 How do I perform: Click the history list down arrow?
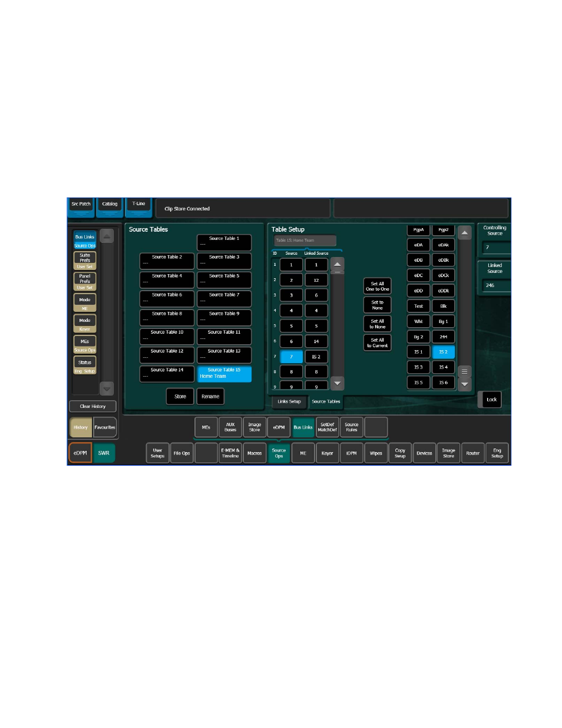[107, 388]
